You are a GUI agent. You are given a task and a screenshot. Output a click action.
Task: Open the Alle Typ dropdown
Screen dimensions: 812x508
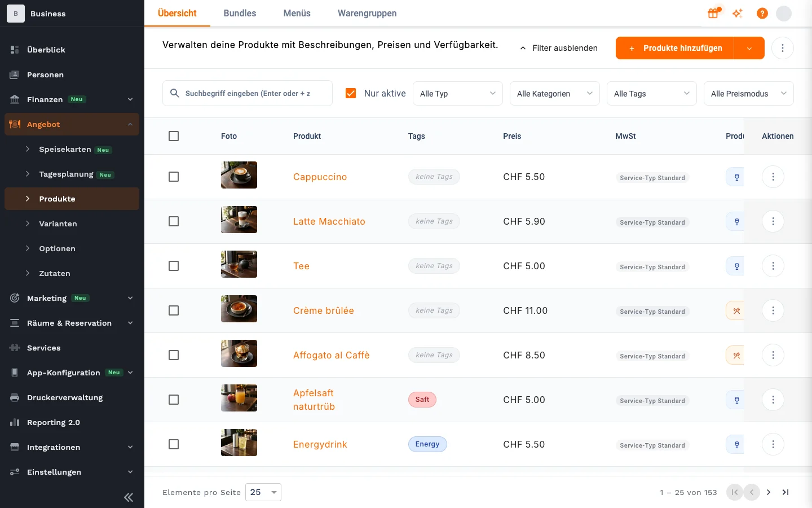pos(458,94)
